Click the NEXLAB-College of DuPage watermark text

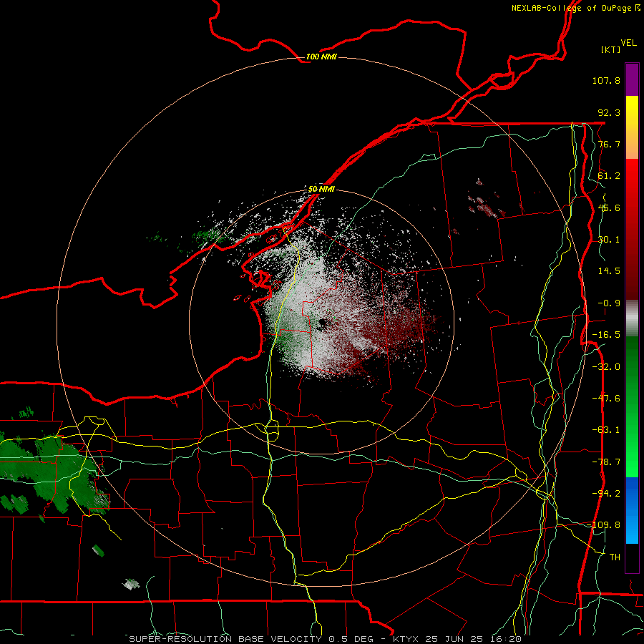(x=575, y=8)
